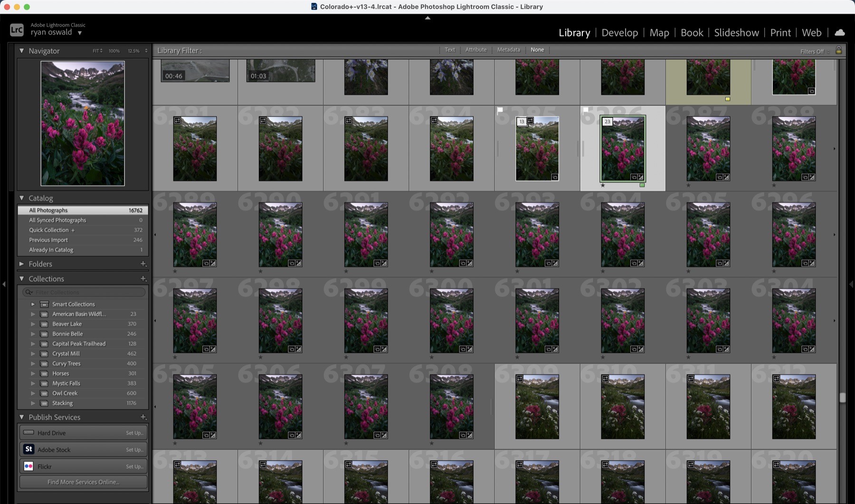The height and width of the screenshot is (504, 855).
Task: Open the Navigator FIT zoom dropdown
Action: (x=97, y=51)
